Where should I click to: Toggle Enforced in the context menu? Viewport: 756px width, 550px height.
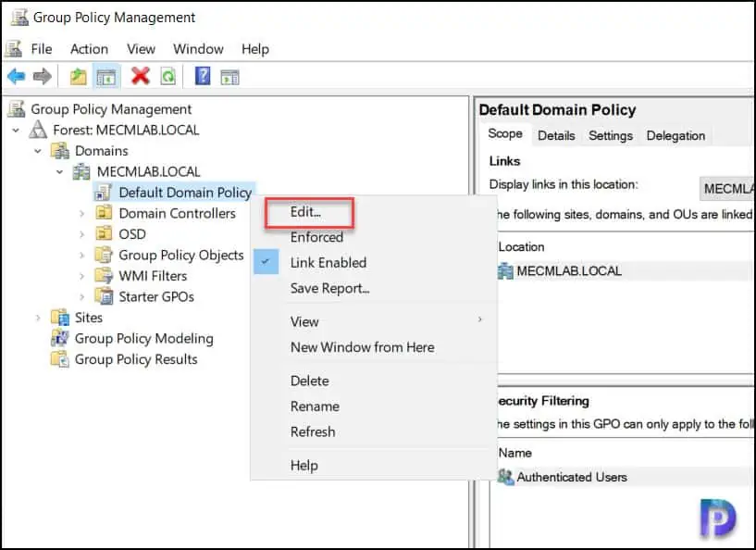coord(316,237)
